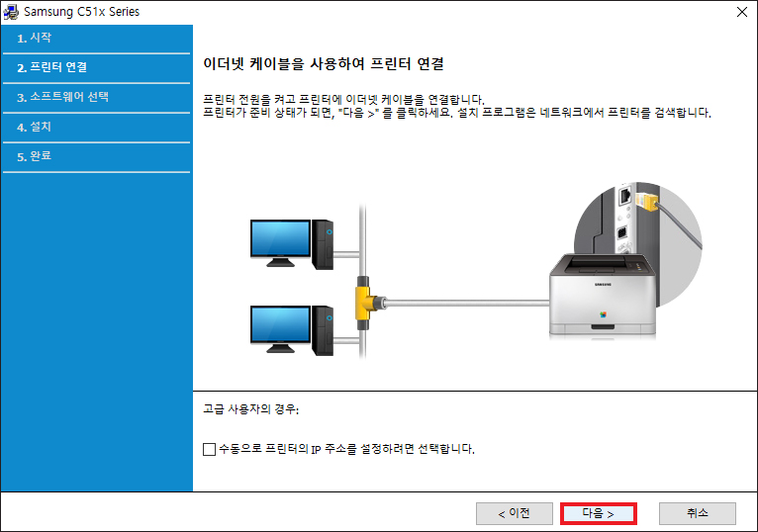
Task: Close the Samsung C51x Series window
Action: [742, 12]
